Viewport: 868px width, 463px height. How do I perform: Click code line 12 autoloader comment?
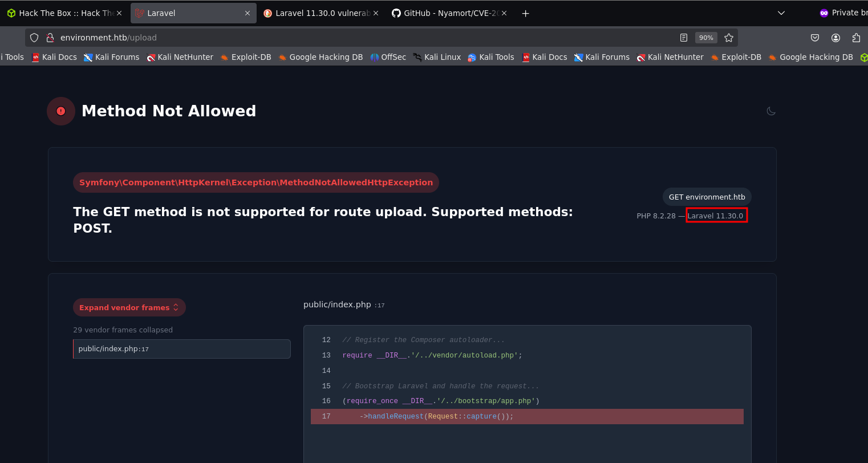423,340
